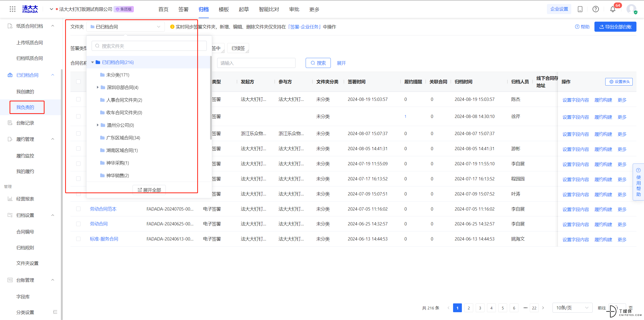This screenshot has width=644, height=320.
Task: Click the 台账记录 sidebar icon
Action: coord(10,123)
